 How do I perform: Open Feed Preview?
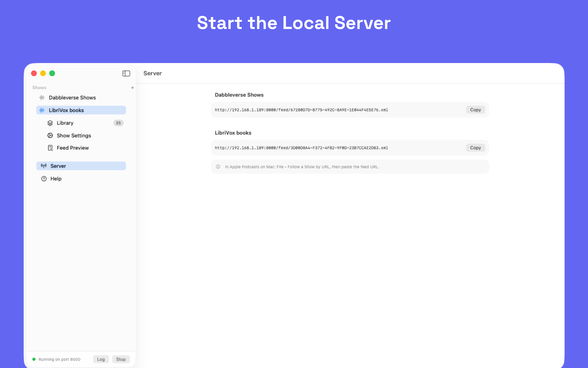click(81, 148)
